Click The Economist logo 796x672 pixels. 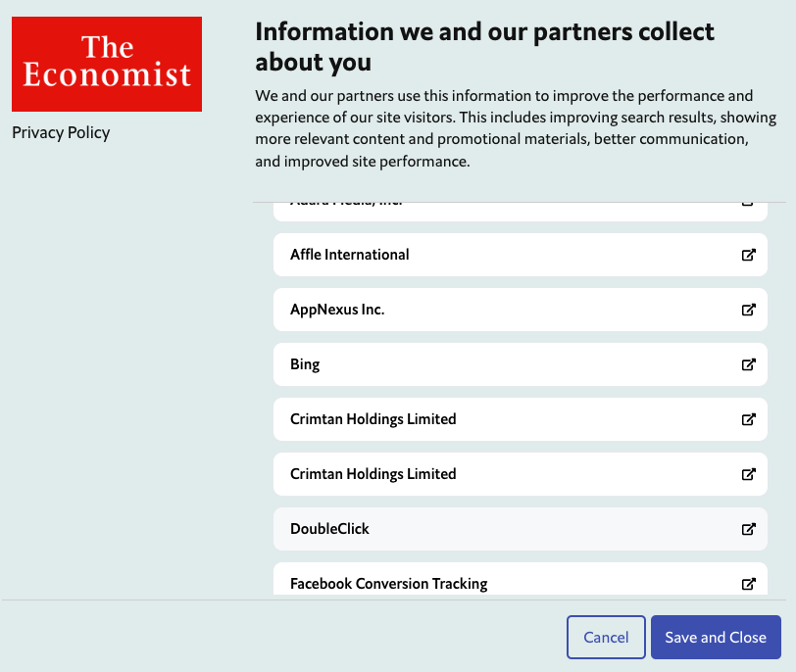pyautogui.click(x=107, y=64)
